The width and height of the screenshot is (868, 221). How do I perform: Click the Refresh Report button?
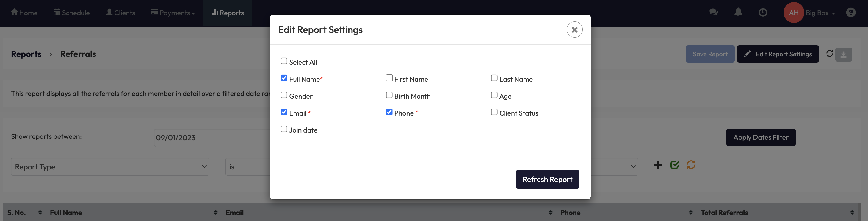click(x=547, y=179)
